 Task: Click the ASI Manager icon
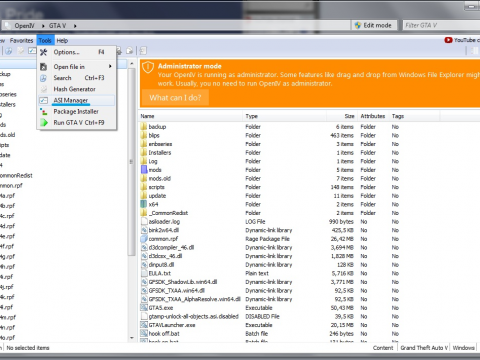[x=43, y=100]
